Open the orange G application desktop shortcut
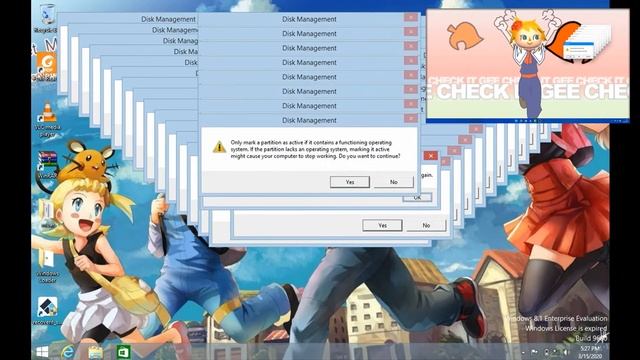Image resolution: width=640 pixels, height=360 pixels. tap(47, 65)
